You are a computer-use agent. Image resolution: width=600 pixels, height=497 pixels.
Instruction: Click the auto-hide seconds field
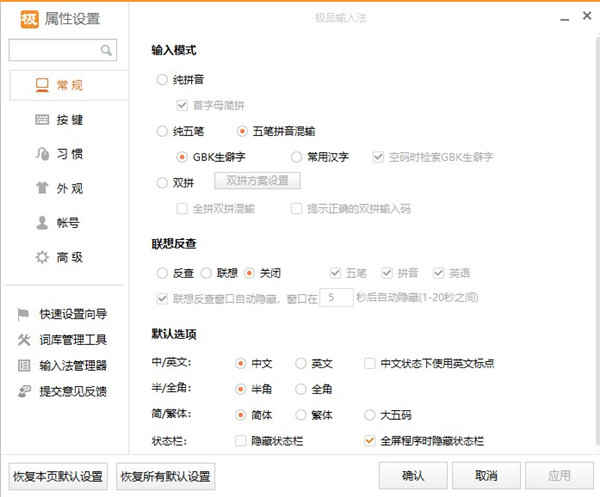[x=336, y=297]
